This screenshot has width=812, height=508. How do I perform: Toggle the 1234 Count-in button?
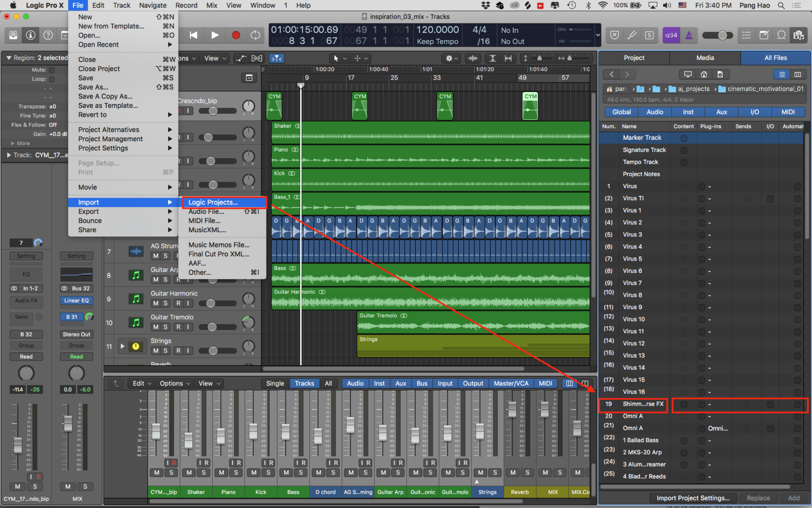pyautogui.click(x=671, y=35)
